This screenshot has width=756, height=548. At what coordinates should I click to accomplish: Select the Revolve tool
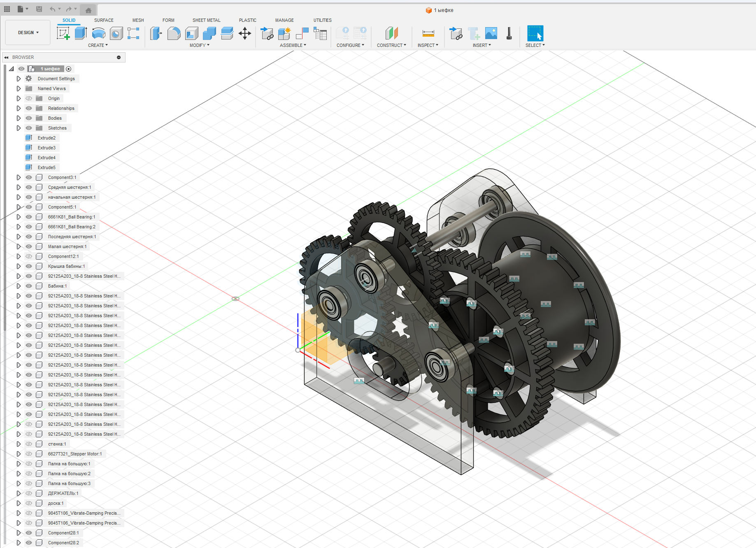click(98, 33)
